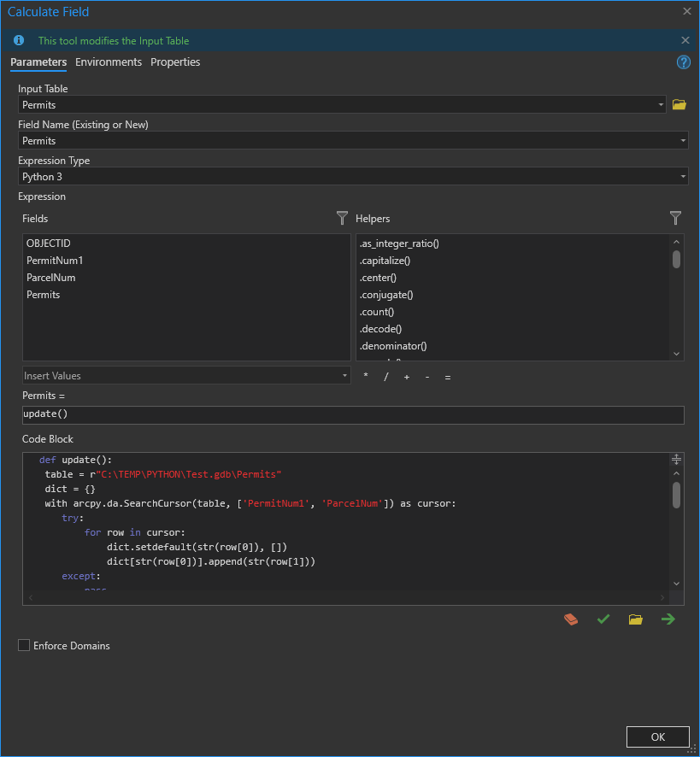This screenshot has width=700, height=757.
Task: Open help with the question mark icon
Action: pyautogui.click(x=683, y=62)
